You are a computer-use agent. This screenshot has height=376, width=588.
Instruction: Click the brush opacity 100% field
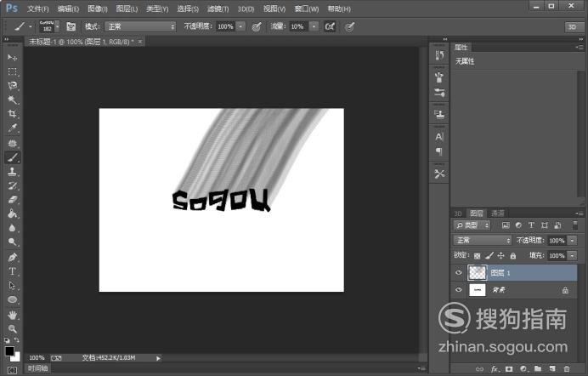[x=225, y=26]
